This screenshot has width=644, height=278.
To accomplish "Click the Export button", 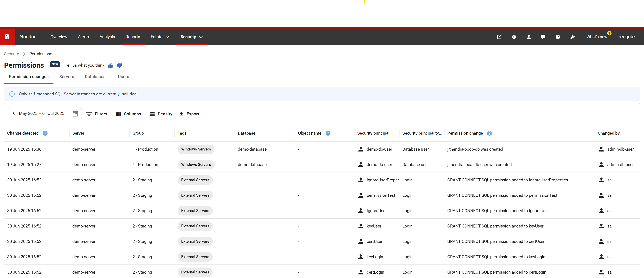I will (189, 114).
